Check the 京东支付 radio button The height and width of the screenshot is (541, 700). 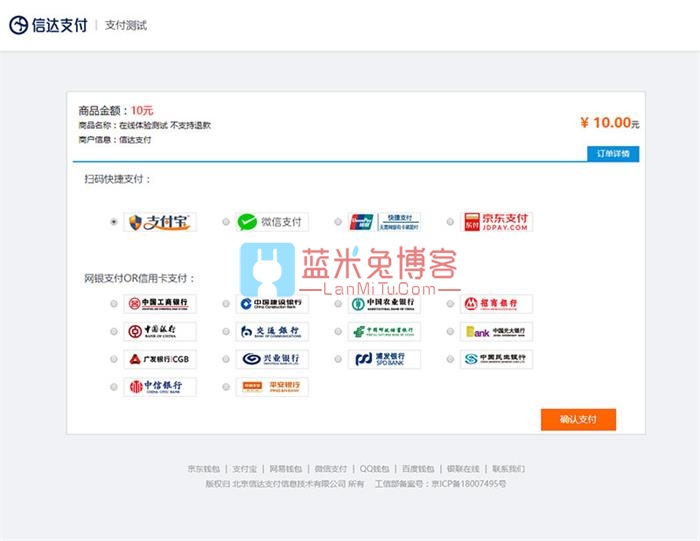pos(450,222)
